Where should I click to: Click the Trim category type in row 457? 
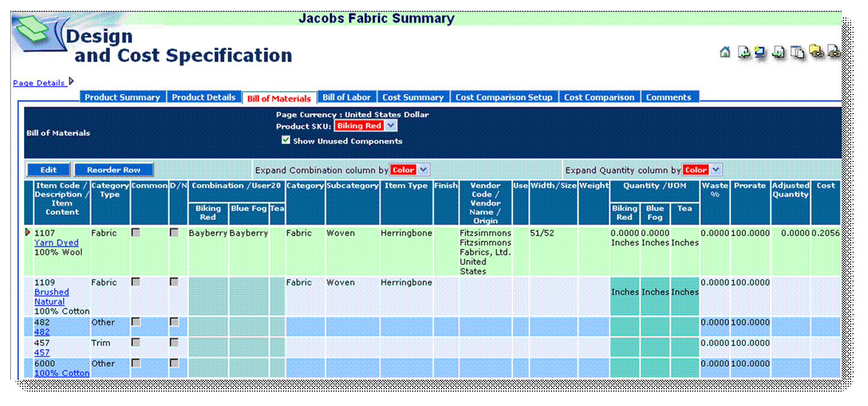click(x=100, y=343)
